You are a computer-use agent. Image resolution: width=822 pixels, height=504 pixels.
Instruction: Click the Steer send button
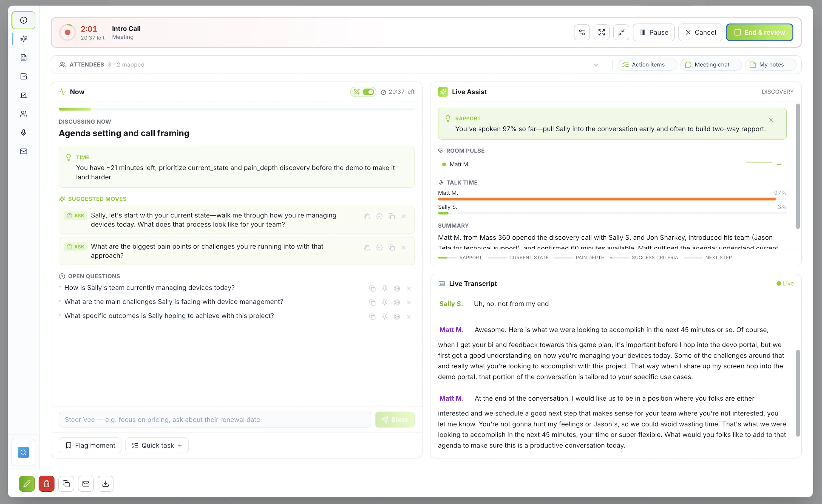pos(395,420)
